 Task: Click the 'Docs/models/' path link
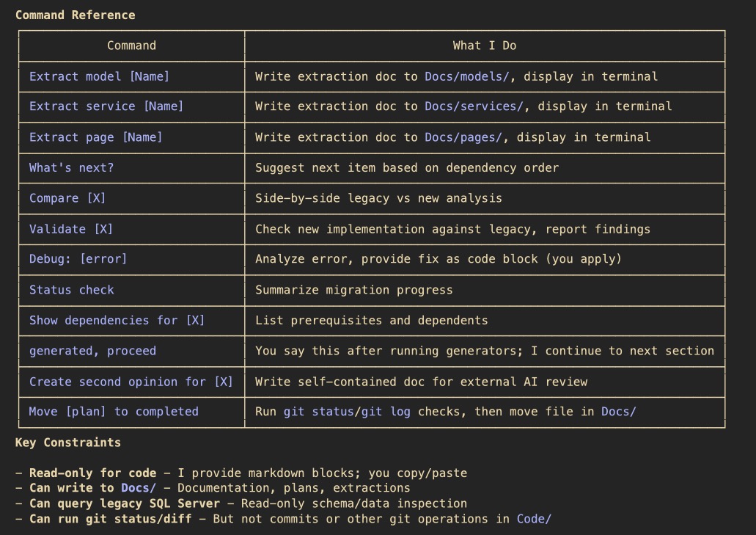click(466, 76)
